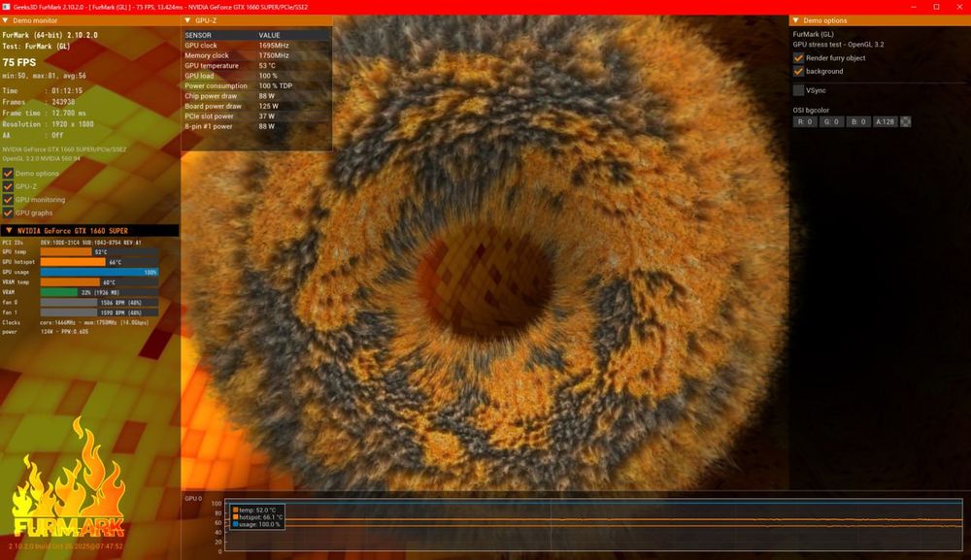
Task: Click the Frame time 12.700 ms line
Action: [x=44, y=114]
